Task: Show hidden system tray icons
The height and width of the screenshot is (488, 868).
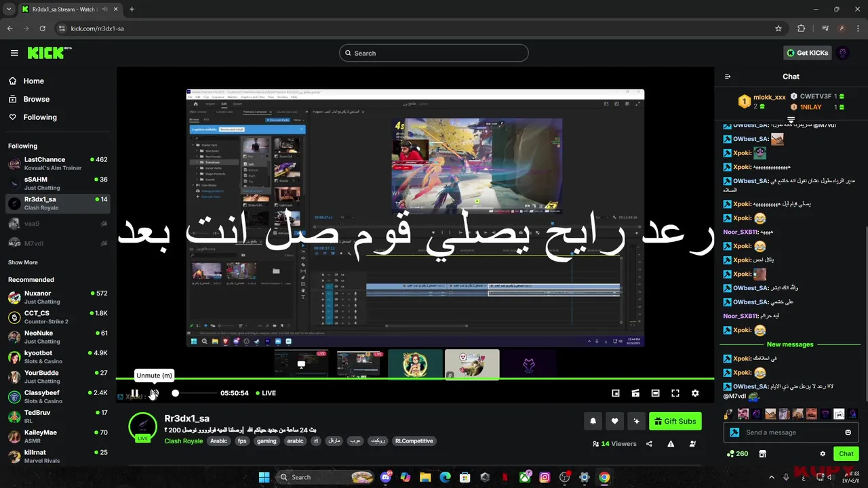Action: tap(771, 477)
